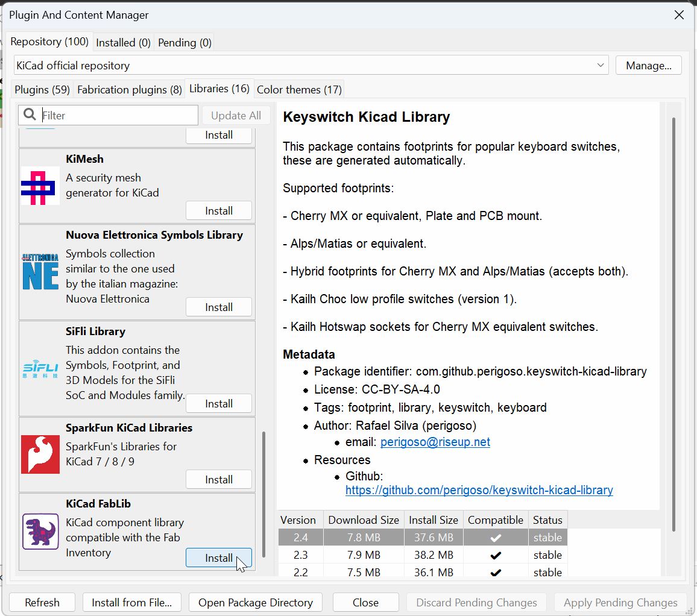
Task: Click Install from File... button
Action: pos(131,602)
